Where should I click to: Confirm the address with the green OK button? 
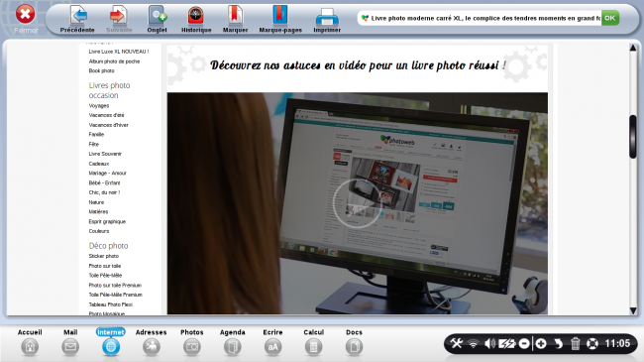tap(610, 18)
